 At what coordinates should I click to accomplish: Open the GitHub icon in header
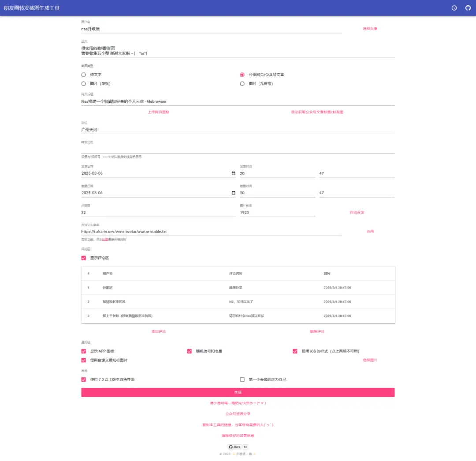[x=468, y=8]
